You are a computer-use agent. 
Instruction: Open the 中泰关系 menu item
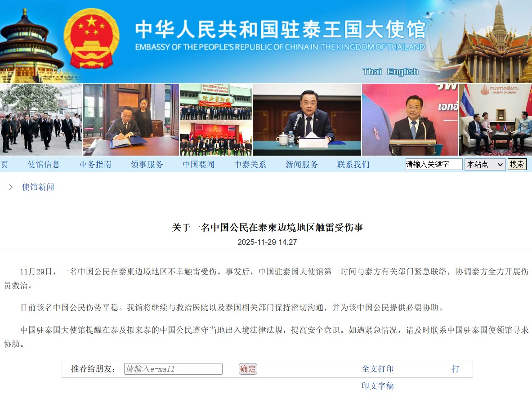point(250,165)
